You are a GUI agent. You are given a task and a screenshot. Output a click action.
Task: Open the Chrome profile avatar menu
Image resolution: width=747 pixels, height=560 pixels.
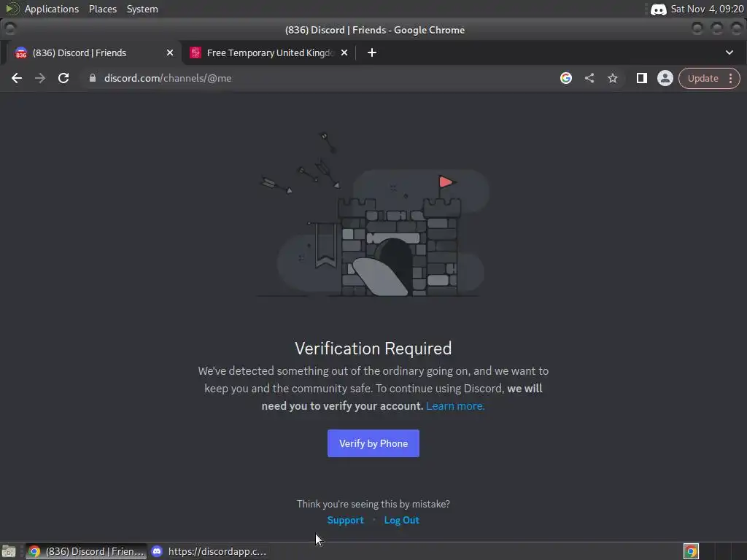pos(665,78)
